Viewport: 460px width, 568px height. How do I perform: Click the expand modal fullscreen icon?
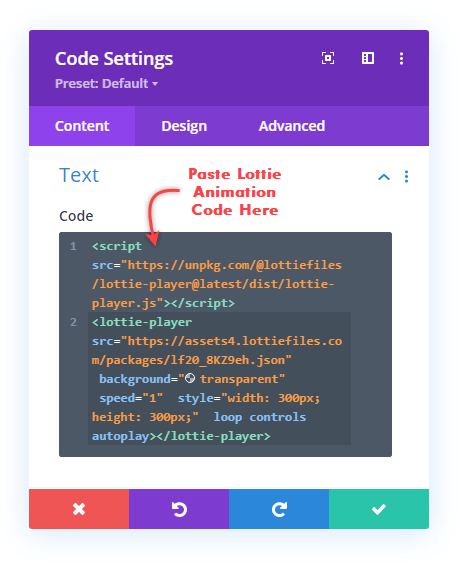point(328,58)
